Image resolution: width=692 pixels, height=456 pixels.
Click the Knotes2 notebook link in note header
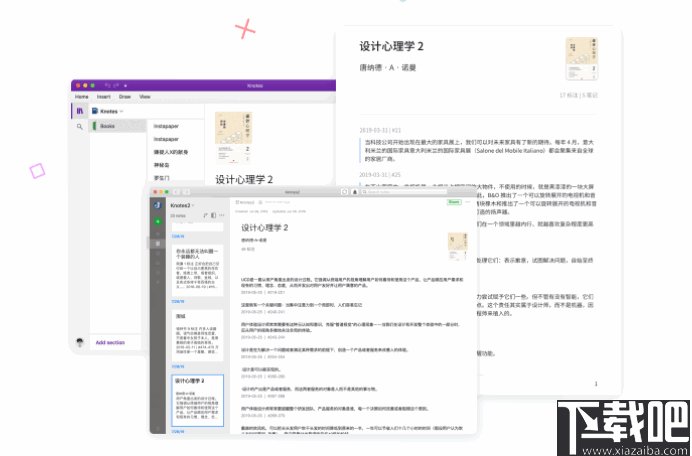click(x=245, y=202)
